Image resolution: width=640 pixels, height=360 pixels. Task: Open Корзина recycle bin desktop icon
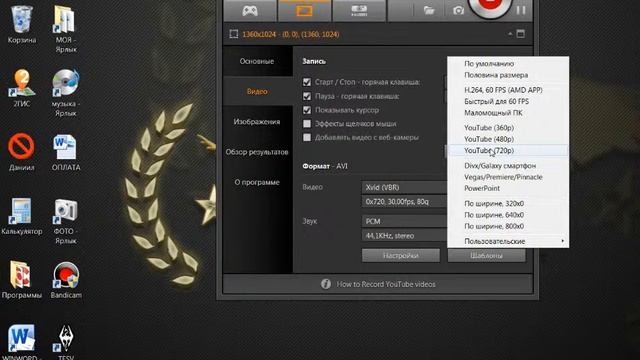pyautogui.click(x=22, y=24)
